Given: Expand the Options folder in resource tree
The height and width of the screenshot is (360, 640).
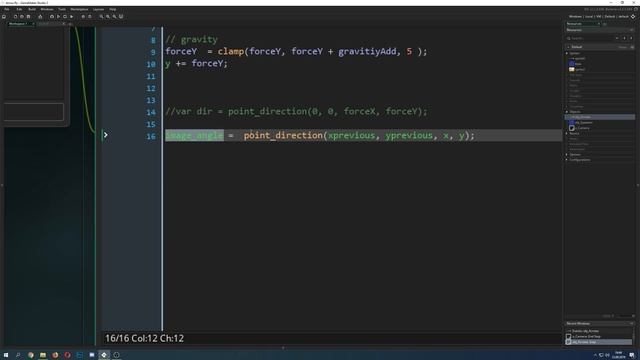Looking at the screenshot, I should point(567,155).
